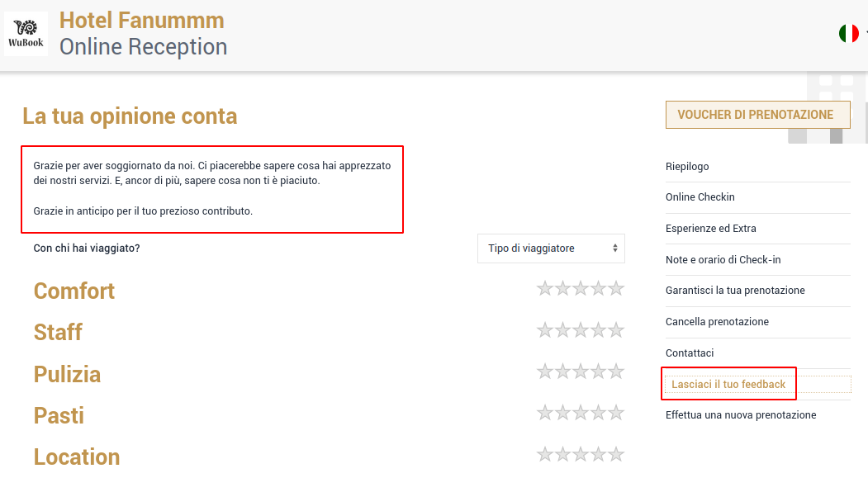Image resolution: width=868 pixels, height=478 pixels.
Task: Select Note e orario di Check-in
Action: pos(723,259)
